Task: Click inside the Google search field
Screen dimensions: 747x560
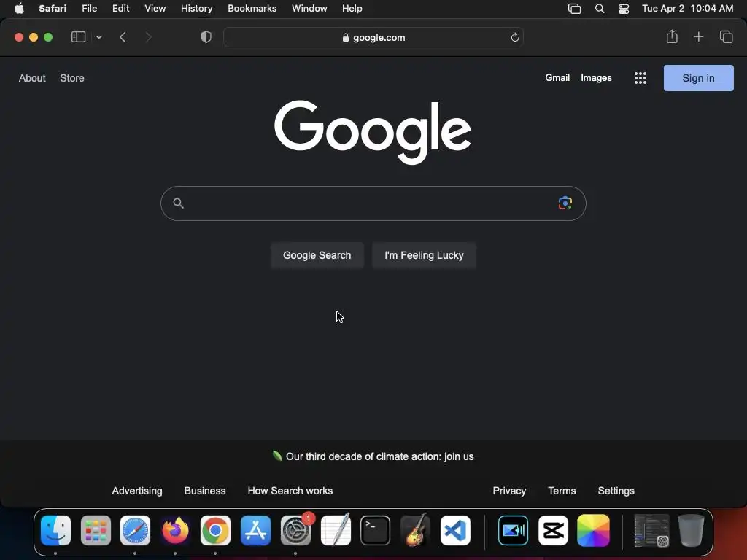Action: click(373, 203)
